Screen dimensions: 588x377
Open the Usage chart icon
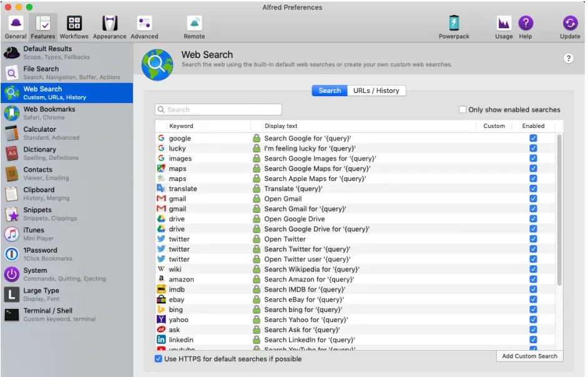pos(504,23)
